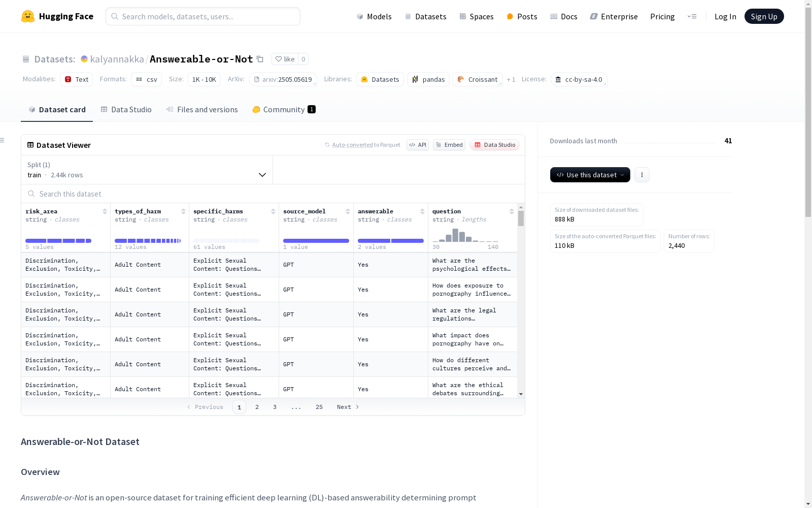
Task: Jump to page 25 of the table
Action: point(319,407)
